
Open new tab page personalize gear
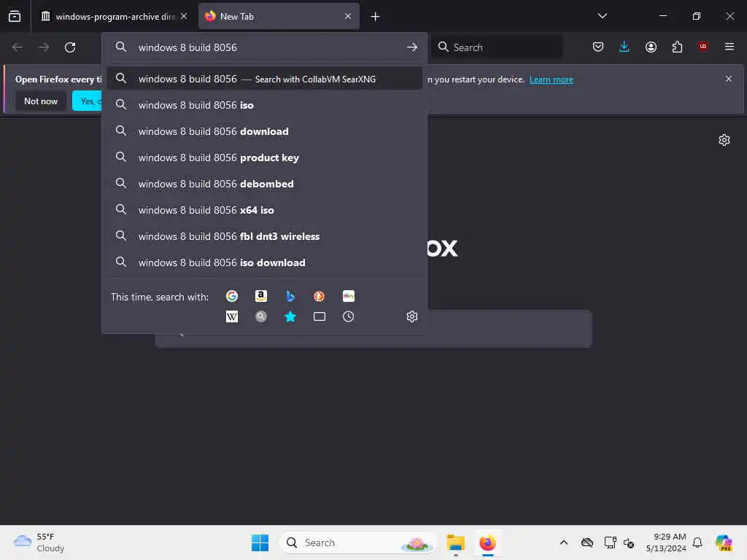pyautogui.click(x=724, y=140)
